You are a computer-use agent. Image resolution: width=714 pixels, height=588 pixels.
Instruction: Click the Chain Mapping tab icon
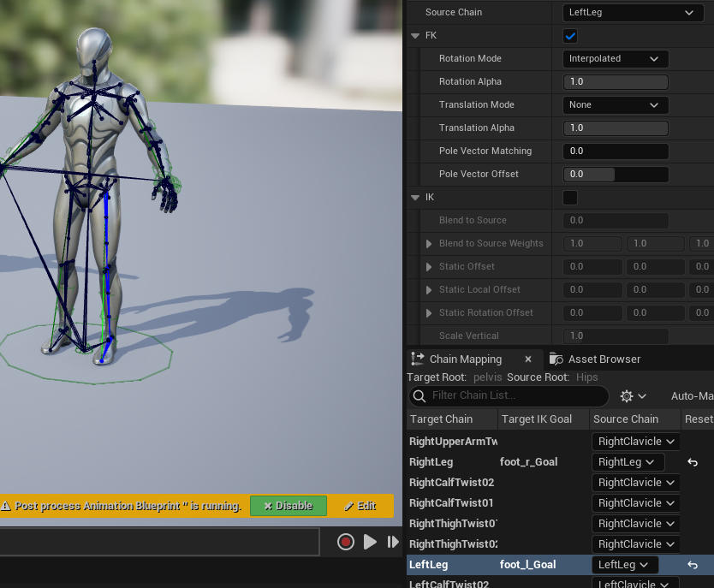[x=418, y=359]
